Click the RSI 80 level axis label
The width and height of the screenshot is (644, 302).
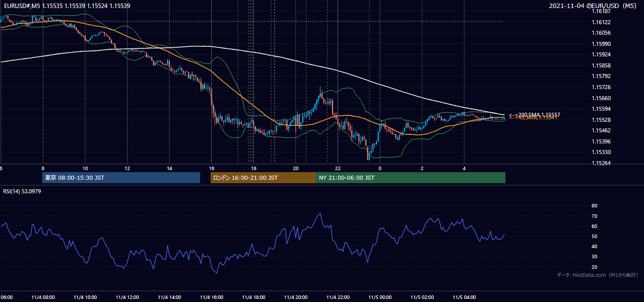pos(594,206)
